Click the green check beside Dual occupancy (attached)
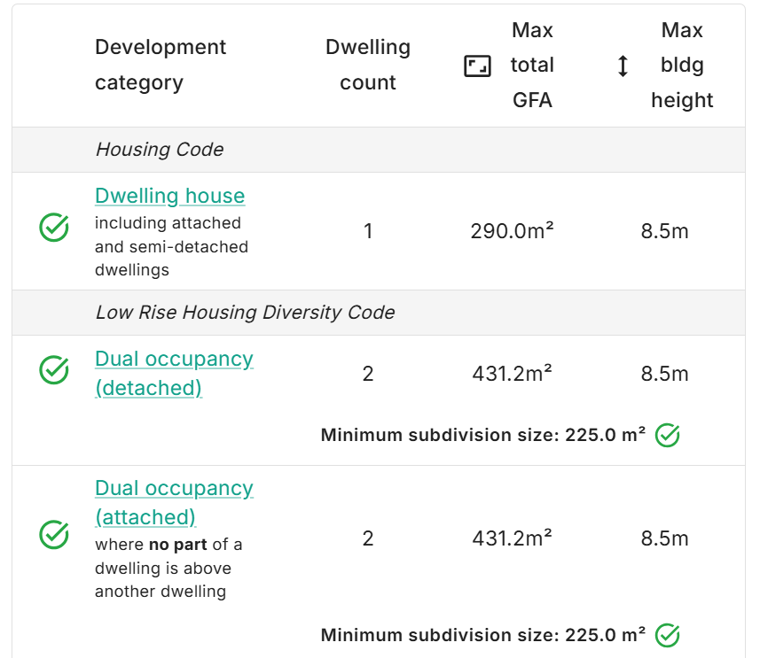760x658 pixels. pyautogui.click(x=54, y=535)
